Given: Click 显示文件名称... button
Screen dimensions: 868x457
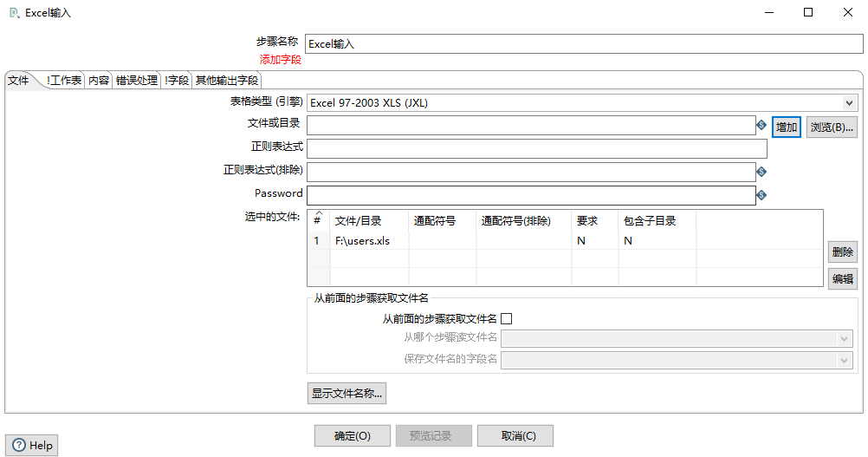Looking at the screenshot, I should [x=347, y=394].
